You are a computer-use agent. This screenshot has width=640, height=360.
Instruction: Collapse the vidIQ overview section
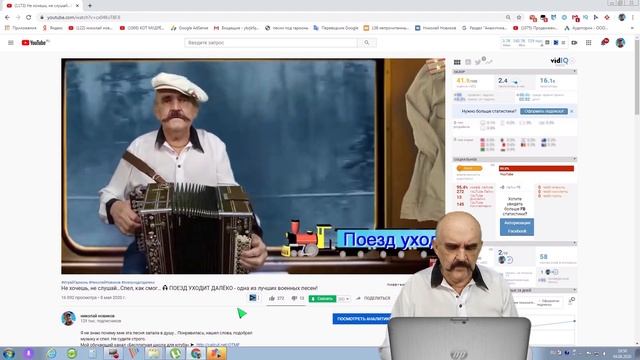(575, 71)
